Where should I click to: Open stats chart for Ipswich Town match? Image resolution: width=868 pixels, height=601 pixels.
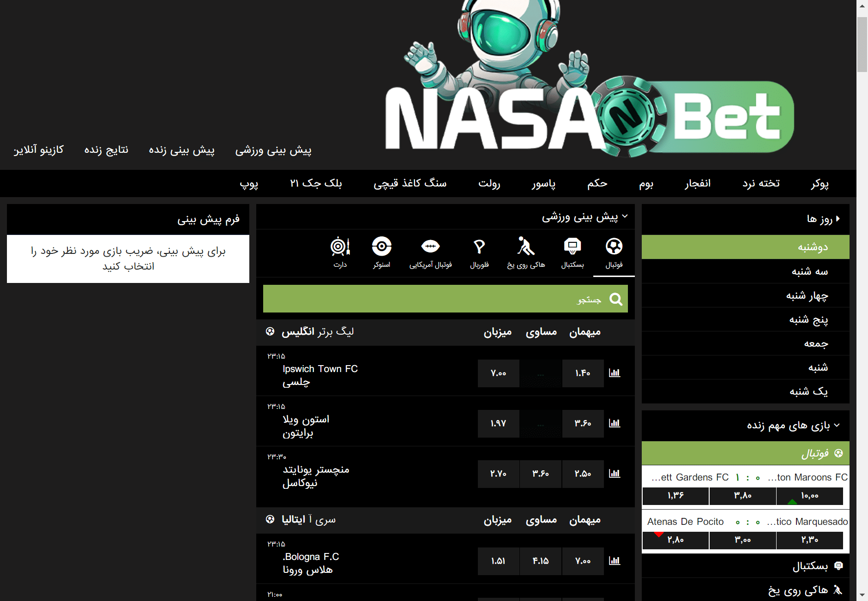tap(615, 373)
